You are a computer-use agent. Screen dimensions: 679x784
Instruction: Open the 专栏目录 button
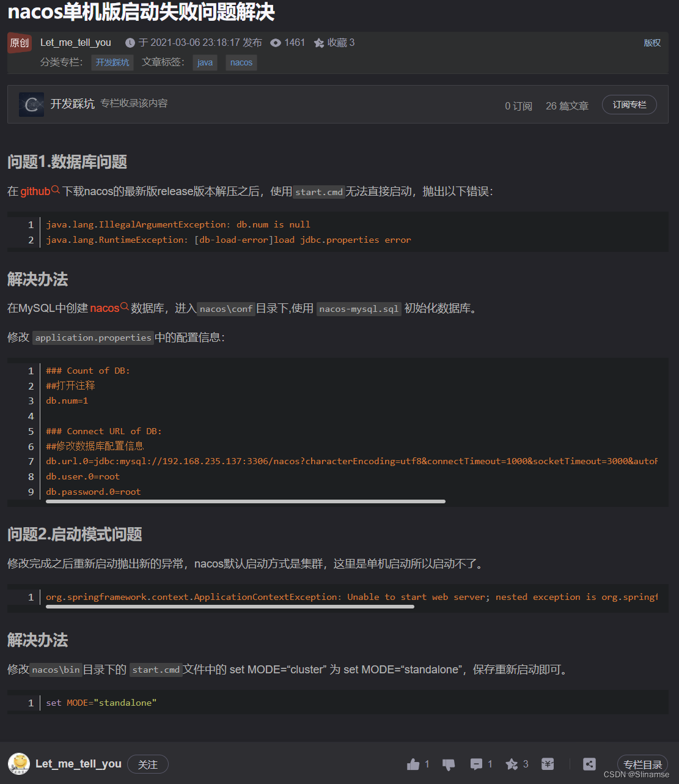click(642, 764)
